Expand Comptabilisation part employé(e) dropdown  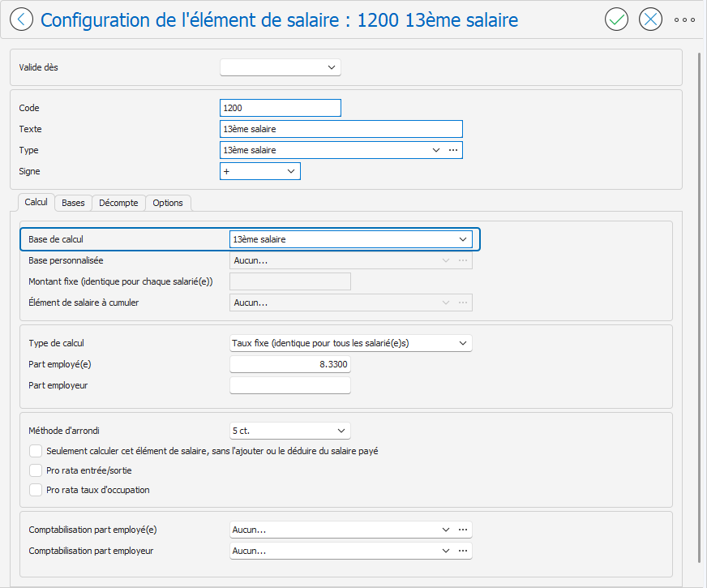pos(445,530)
